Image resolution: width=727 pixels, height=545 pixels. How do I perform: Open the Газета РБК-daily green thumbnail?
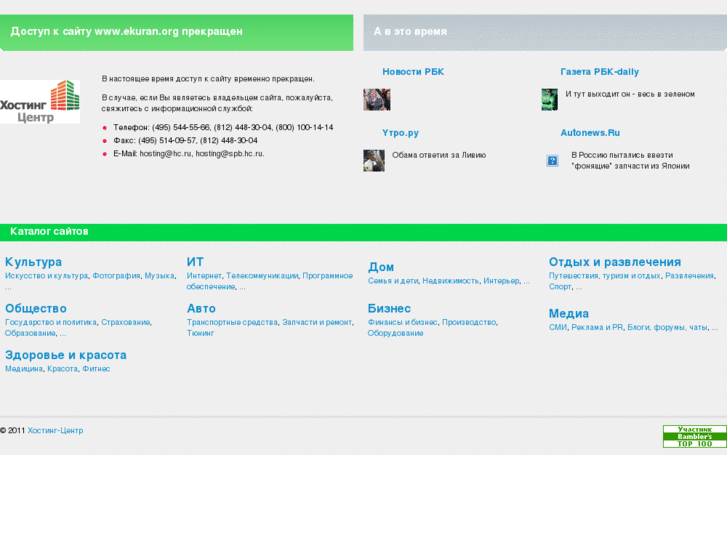click(549, 100)
